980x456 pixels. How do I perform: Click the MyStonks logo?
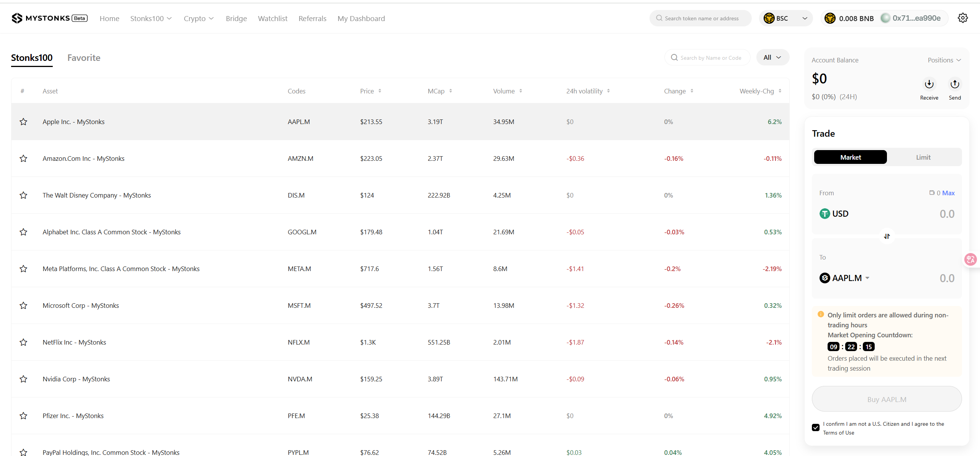(x=49, y=18)
